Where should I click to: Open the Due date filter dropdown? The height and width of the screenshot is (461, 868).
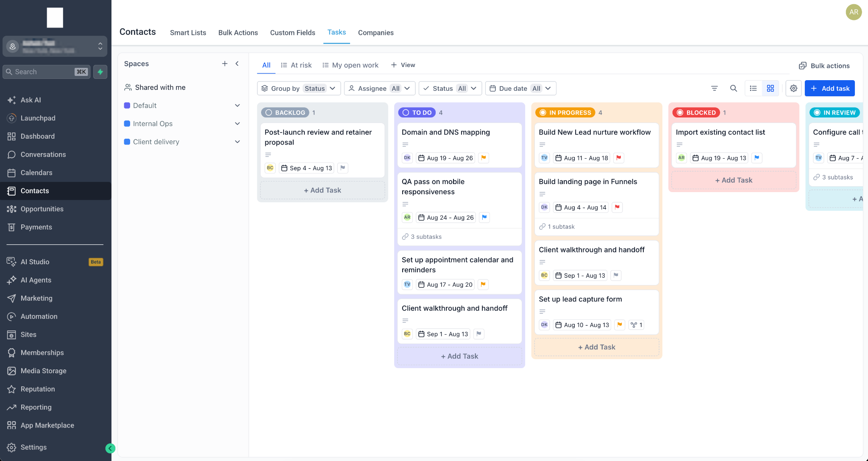(520, 88)
